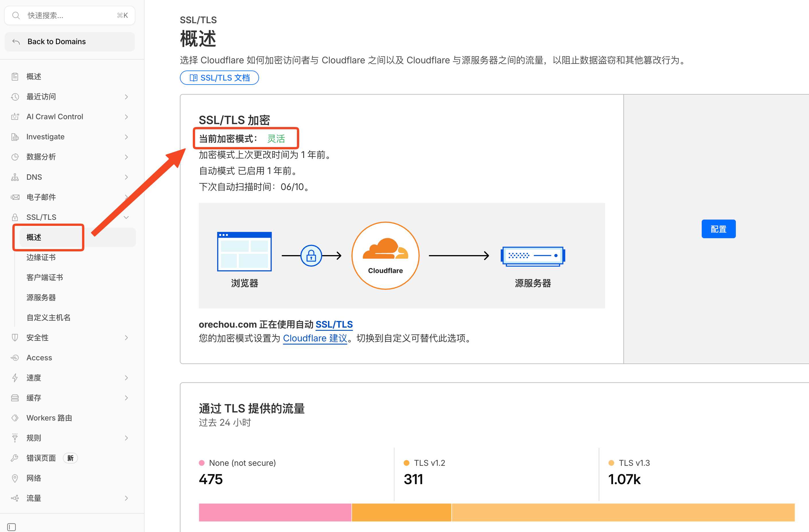Click the TLS v1.3 legend label
809x532 pixels.
634,463
